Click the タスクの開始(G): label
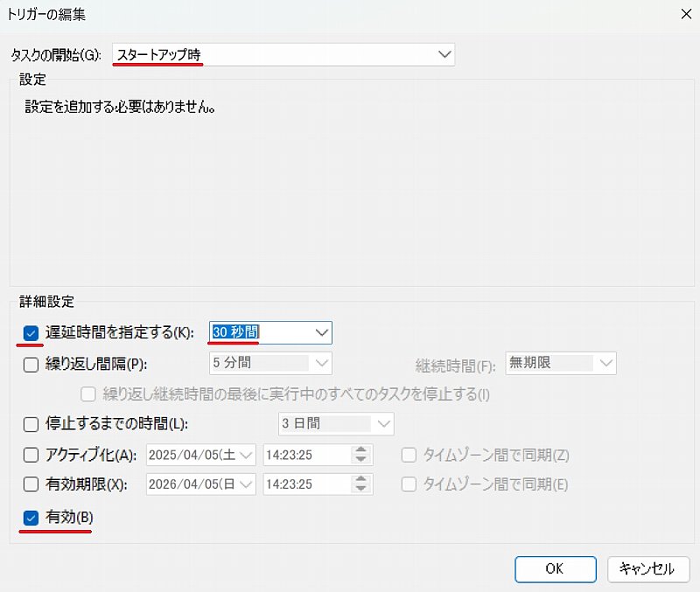This screenshot has height=592, width=700. click(x=56, y=55)
